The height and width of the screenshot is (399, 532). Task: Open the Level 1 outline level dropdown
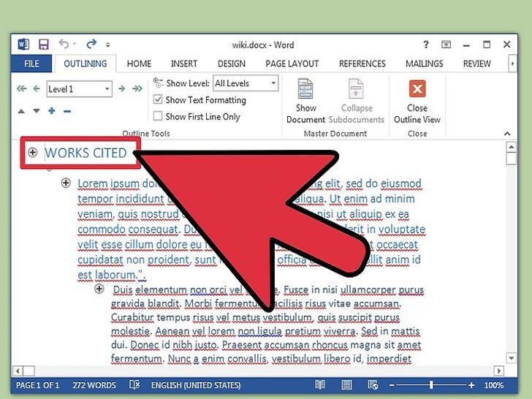tap(80, 89)
